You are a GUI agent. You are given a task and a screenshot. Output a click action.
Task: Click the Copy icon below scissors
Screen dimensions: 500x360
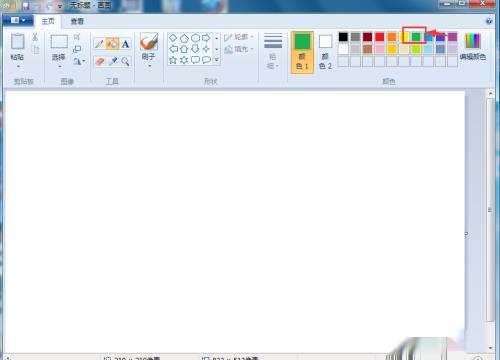pos(35,50)
